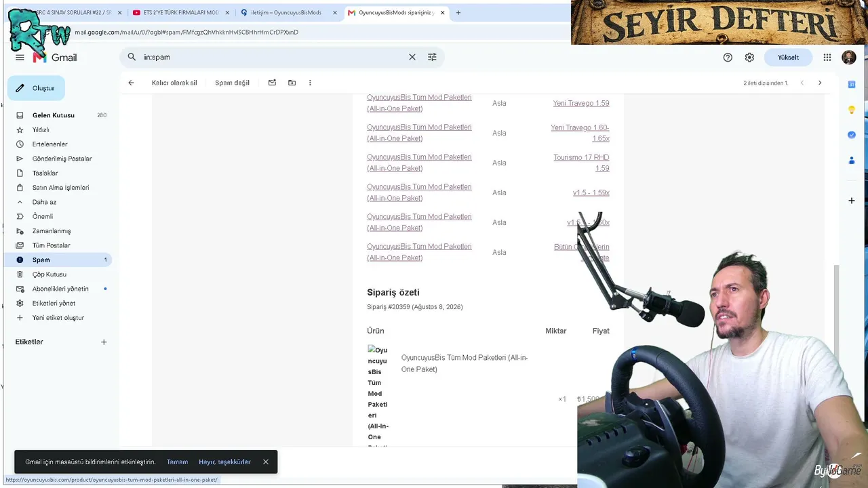Open Gönderilmiş Postalar sent folder
This screenshot has height=488, width=868.
point(61,159)
